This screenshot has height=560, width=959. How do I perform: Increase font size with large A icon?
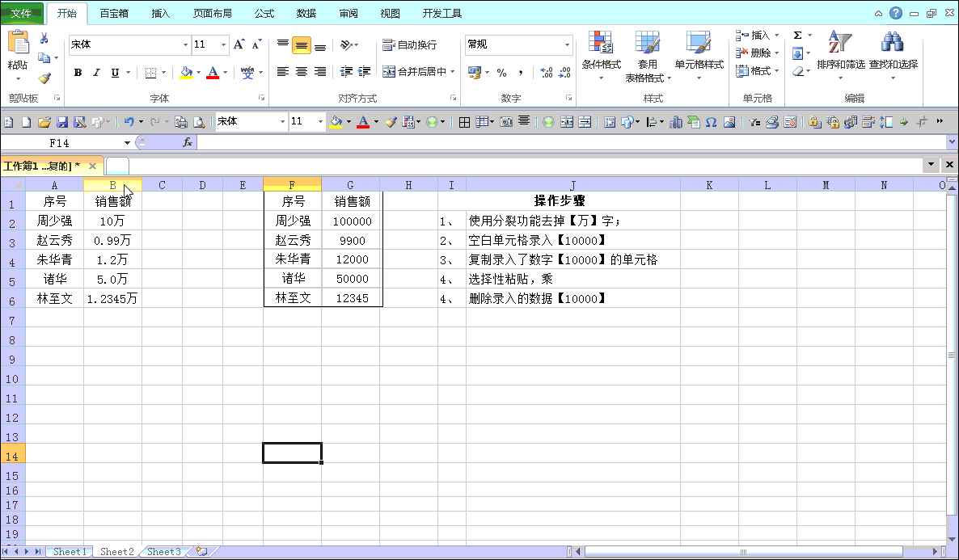click(239, 44)
